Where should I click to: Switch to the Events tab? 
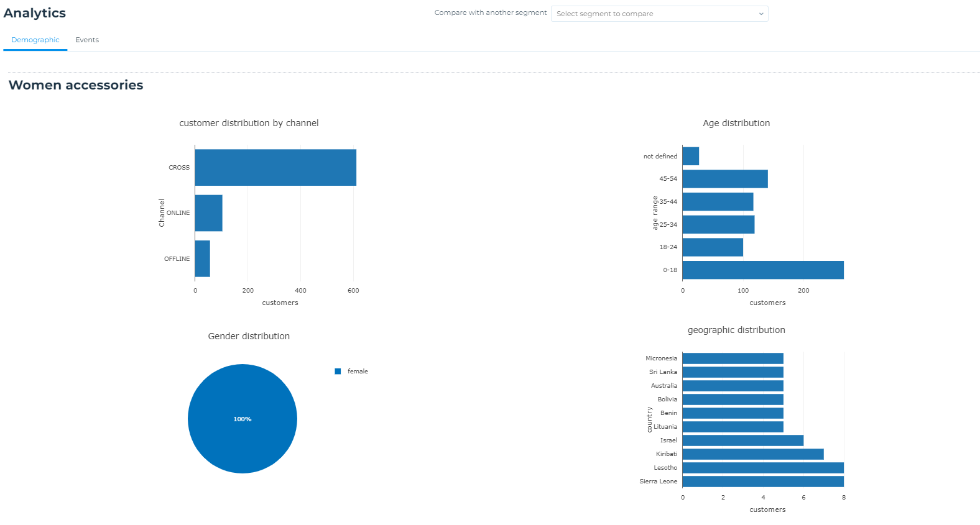tap(87, 40)
